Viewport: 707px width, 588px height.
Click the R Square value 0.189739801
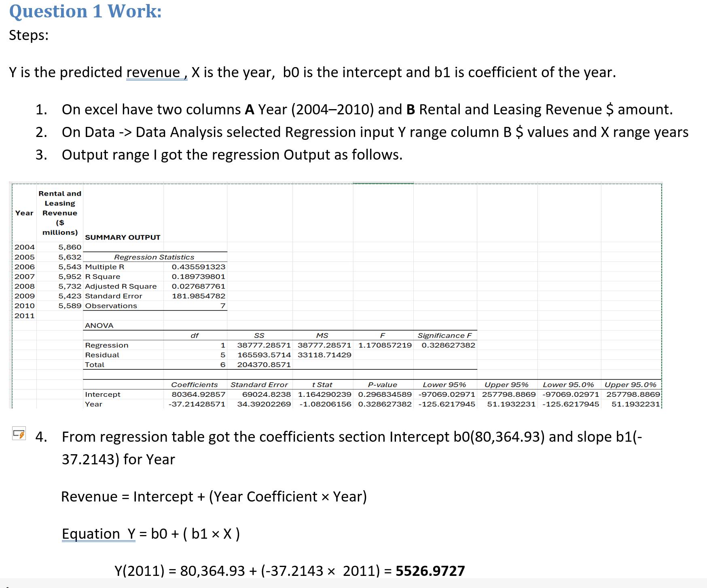(199, 276)
